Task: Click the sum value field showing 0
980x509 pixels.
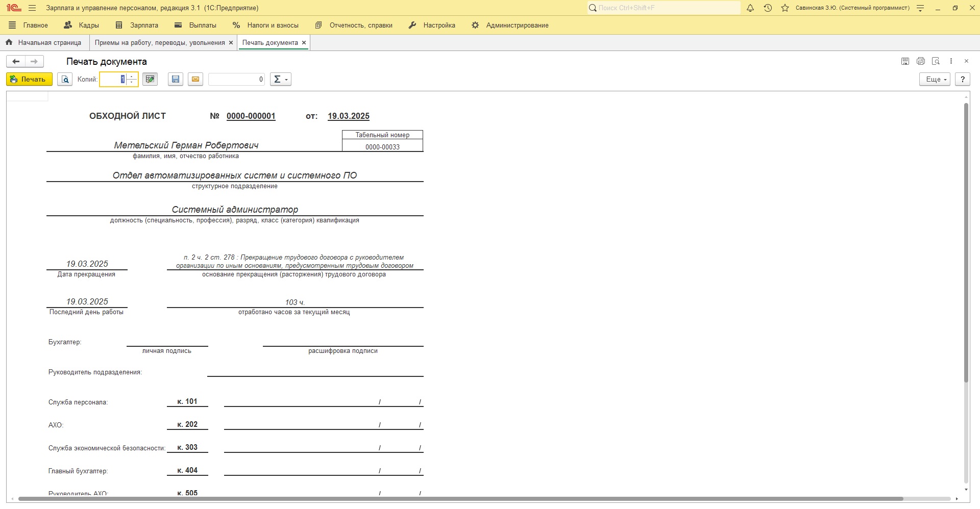Action: [237, 79]
